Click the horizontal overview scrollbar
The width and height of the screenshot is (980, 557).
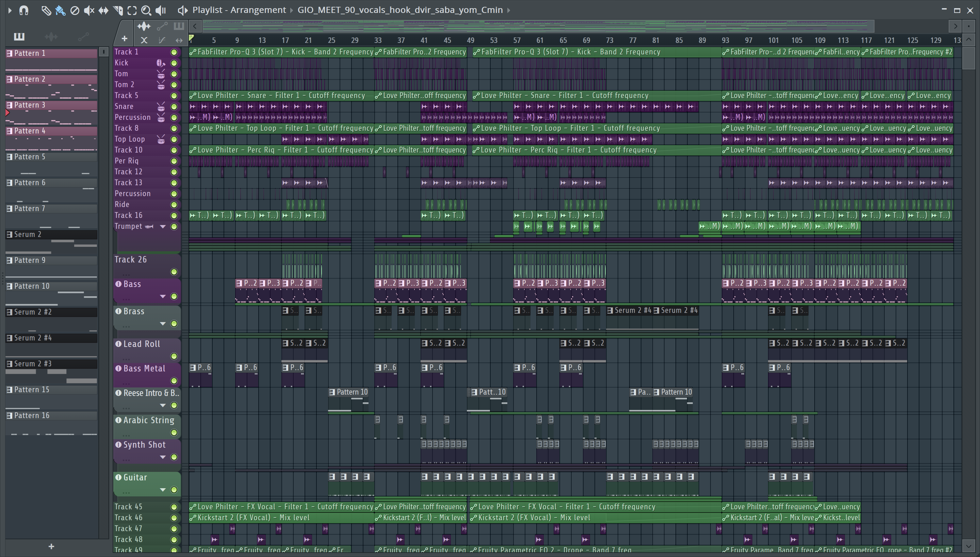538,26
